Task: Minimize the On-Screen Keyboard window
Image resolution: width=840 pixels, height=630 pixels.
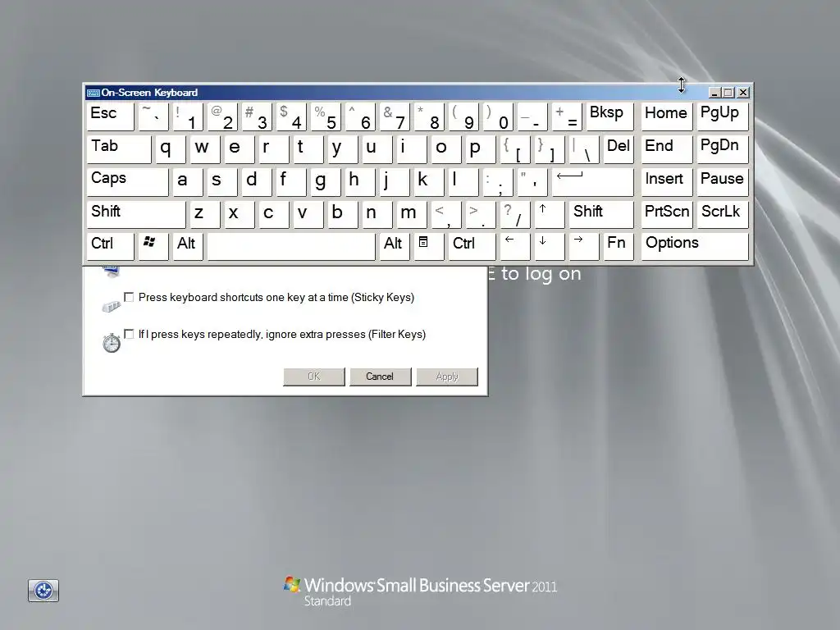Action: click(714, 93)
